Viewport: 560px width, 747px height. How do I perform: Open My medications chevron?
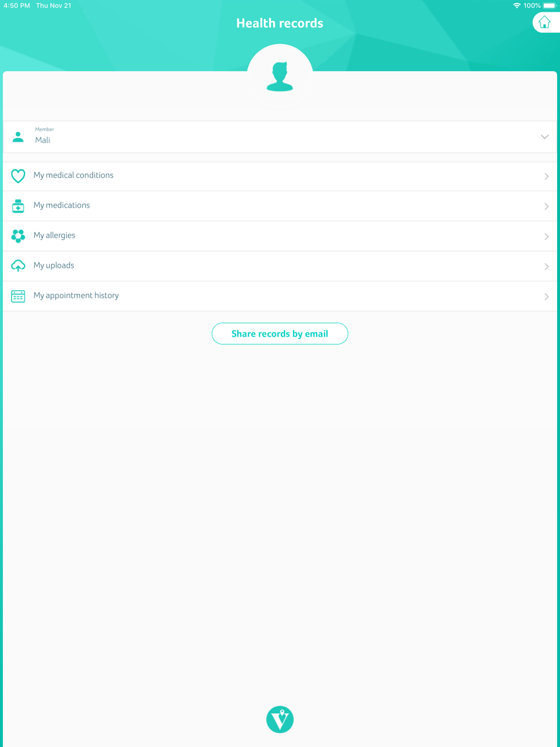point(547,207)
